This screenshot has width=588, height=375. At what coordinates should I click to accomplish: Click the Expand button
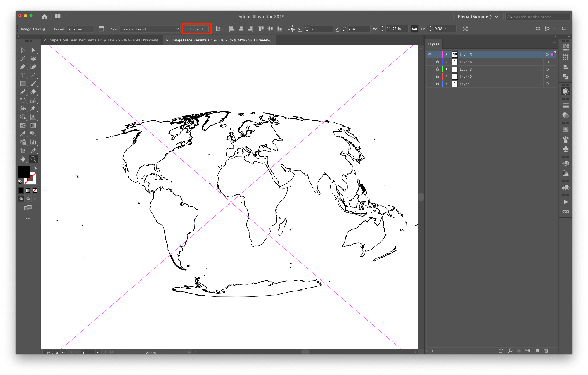click(x=196, y=29)
